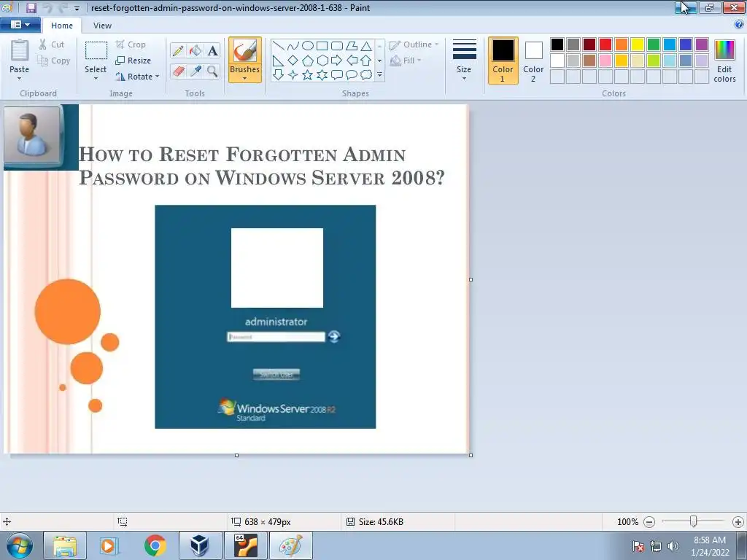
Task: Choose the Cloud callout shape
Action: pos(366,75)
